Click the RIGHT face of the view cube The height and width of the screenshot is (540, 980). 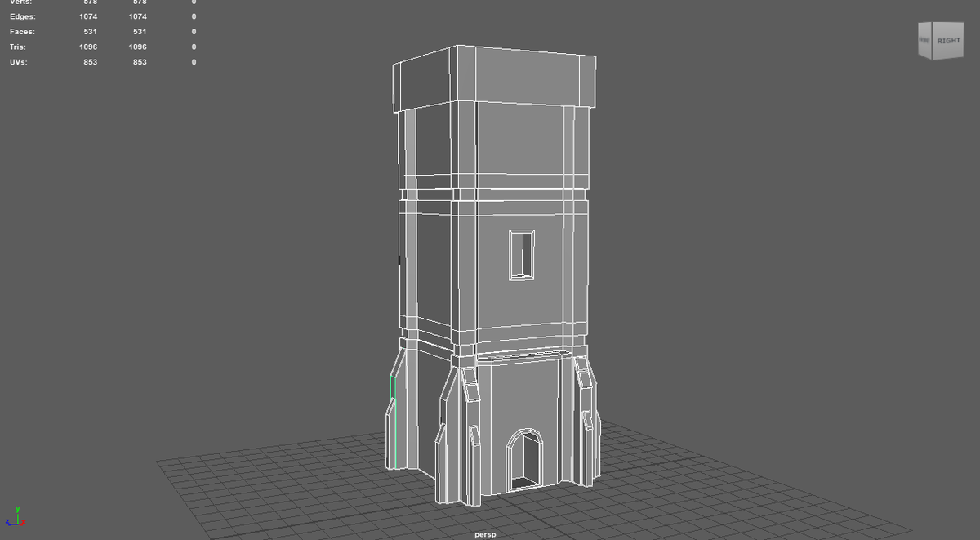tap(948, 41)
